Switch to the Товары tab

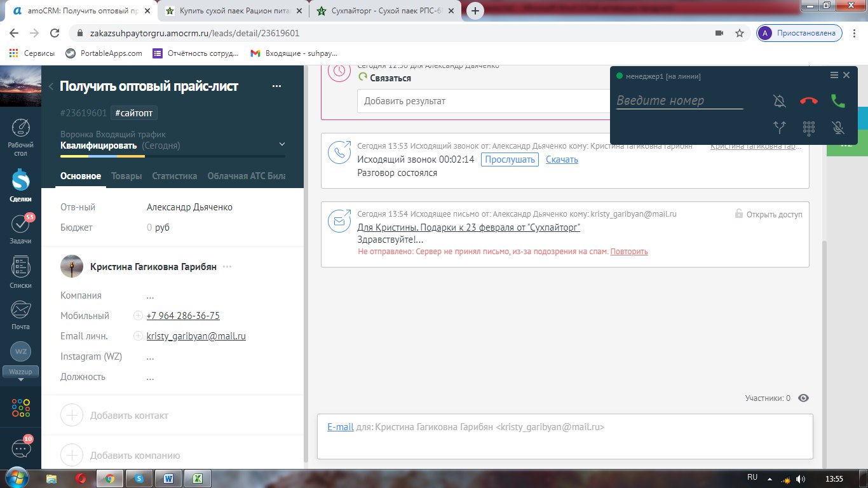126,176
